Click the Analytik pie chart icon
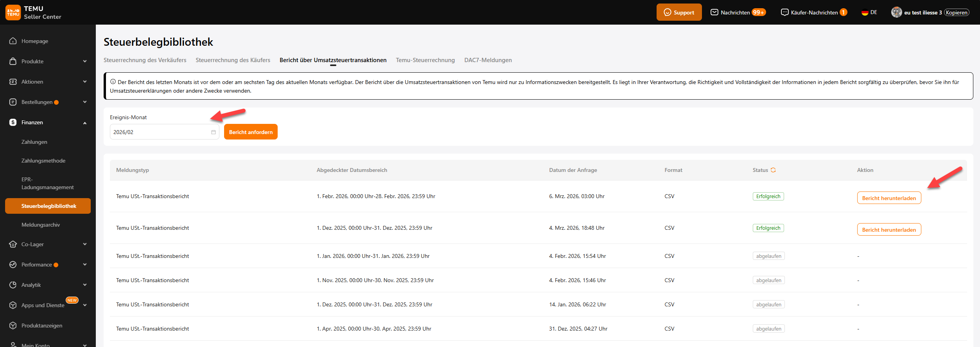980x347 pixels. (13, 285)
